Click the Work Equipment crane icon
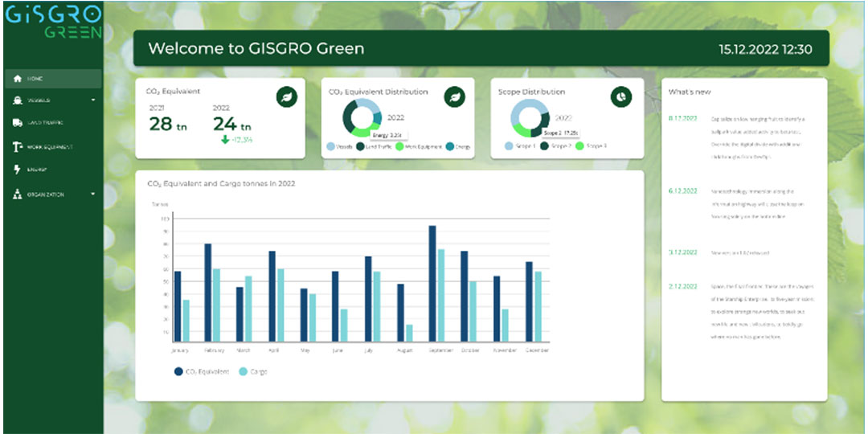868x434 pixels. [x=17, y=147]
